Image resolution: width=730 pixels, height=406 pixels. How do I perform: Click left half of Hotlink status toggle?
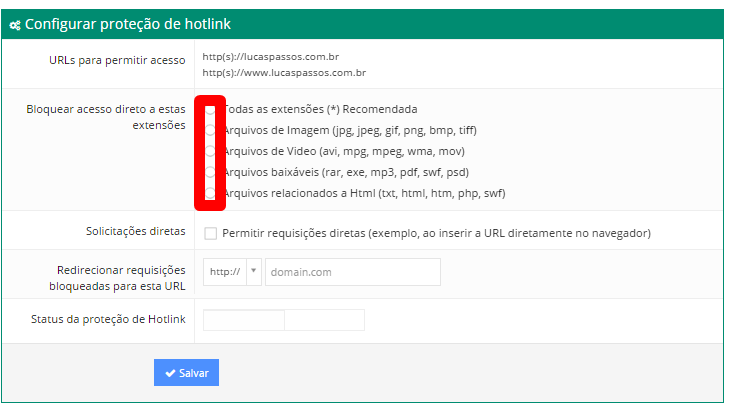click(244, 320)
